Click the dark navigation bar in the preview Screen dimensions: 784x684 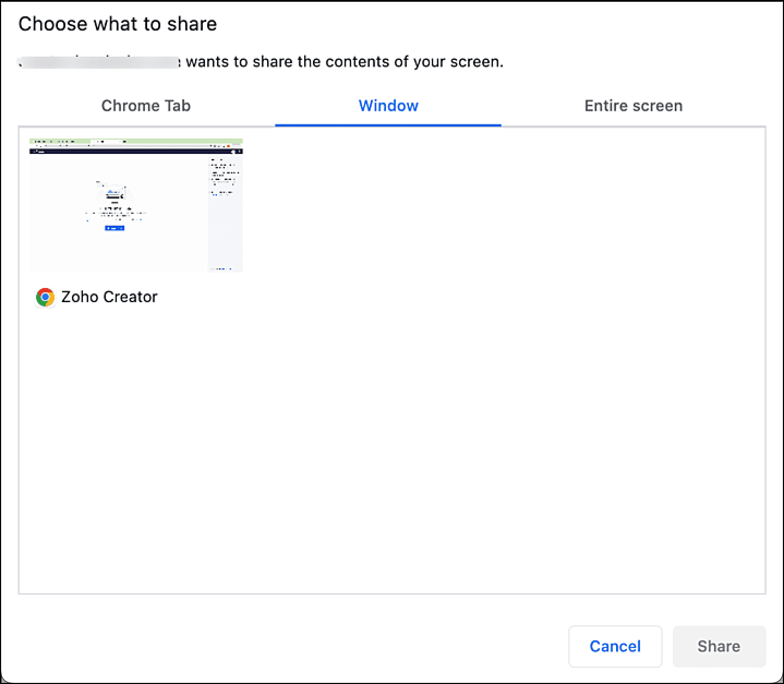click(136, 151)
